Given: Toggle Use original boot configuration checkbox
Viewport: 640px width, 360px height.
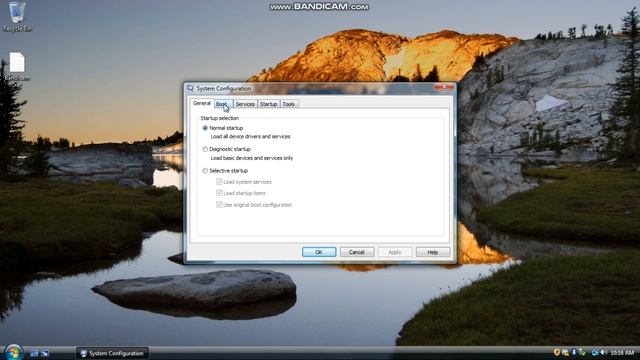Looking at the screenshot, I should [x=219, y=204].
